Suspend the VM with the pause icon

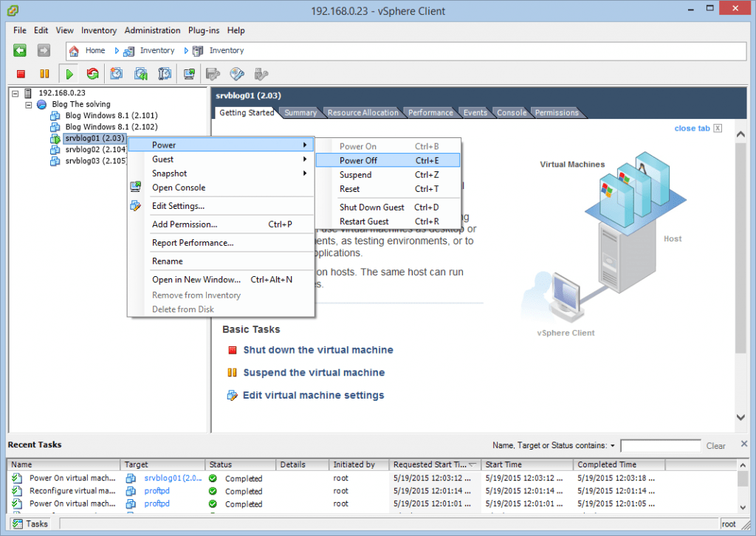(44, 73)
